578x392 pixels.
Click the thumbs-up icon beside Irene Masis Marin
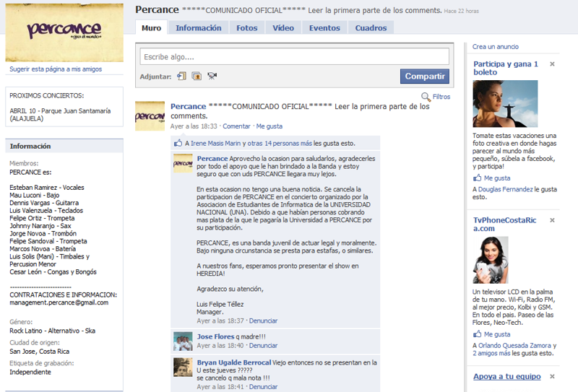pyautogui.click(x=178, y=143)
